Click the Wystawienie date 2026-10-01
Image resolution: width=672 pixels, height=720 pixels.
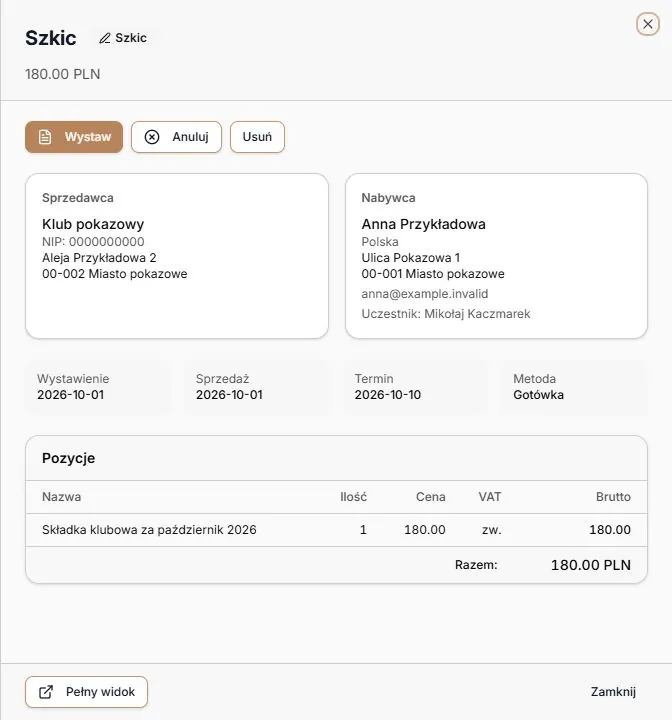click(71, 395)
